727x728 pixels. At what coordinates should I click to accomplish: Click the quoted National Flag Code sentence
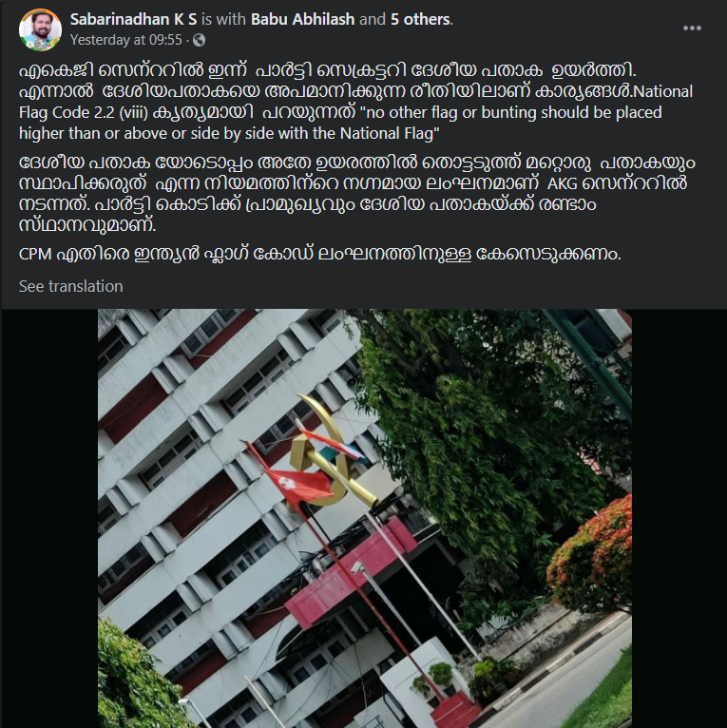tap(340, 123)
